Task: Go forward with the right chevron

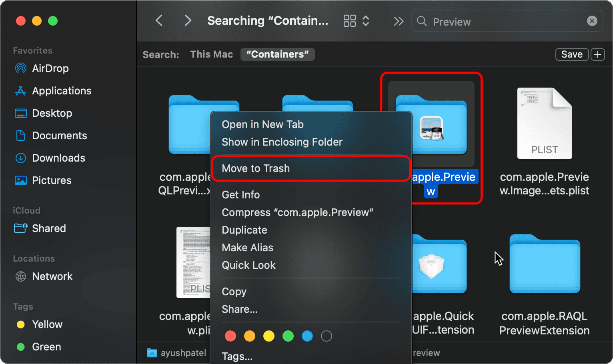Action: [x=188, y=21]
